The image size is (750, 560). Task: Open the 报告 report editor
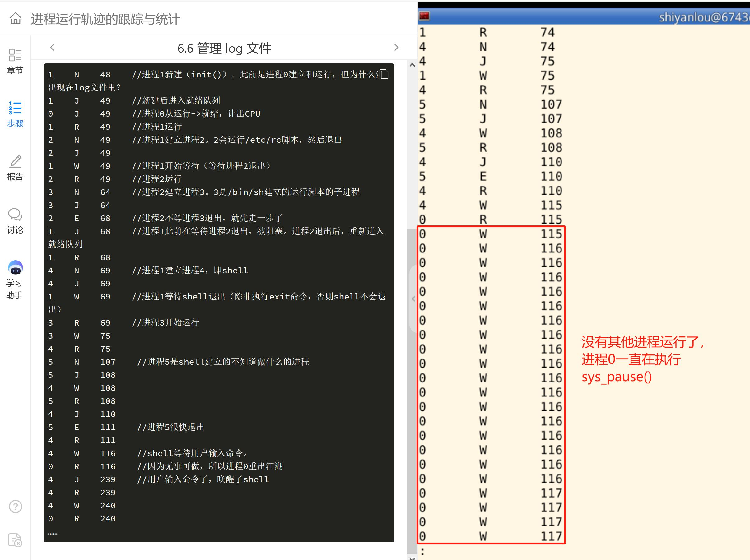click(x=15, y=168)
